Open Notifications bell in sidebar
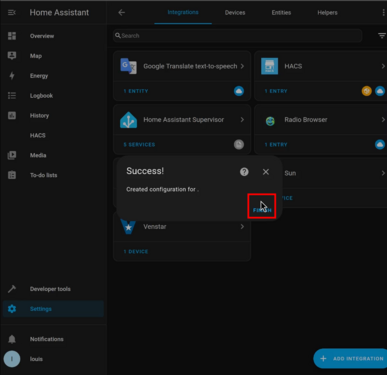Viewport: 387px width, 375px height. [12, 339]
